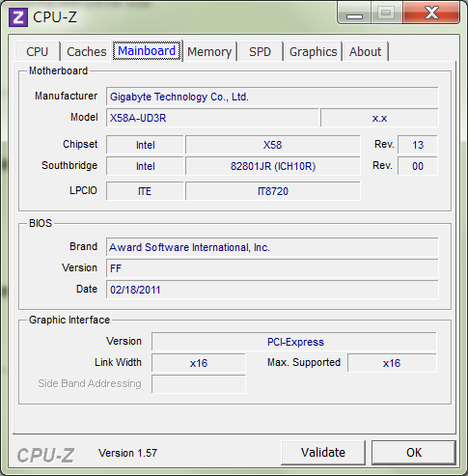Click the chipset Rev. value 13
The height and width of the screenshot is (476, 468).
418,145
